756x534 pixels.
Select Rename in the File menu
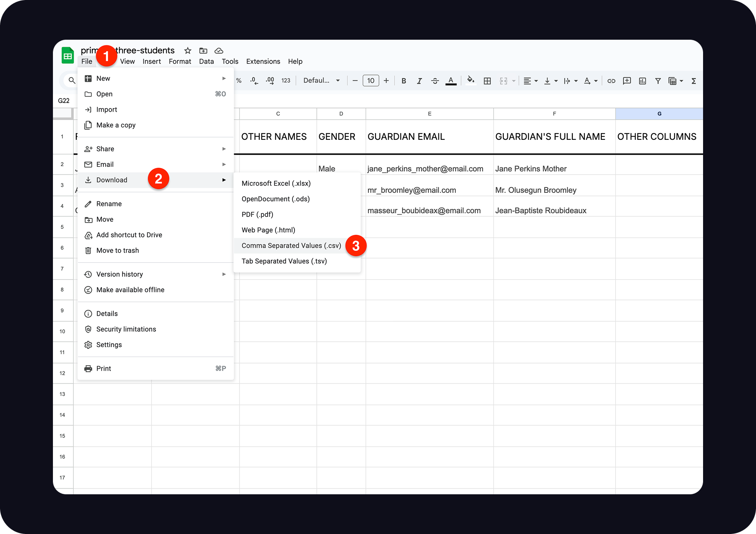pos(156,204)
